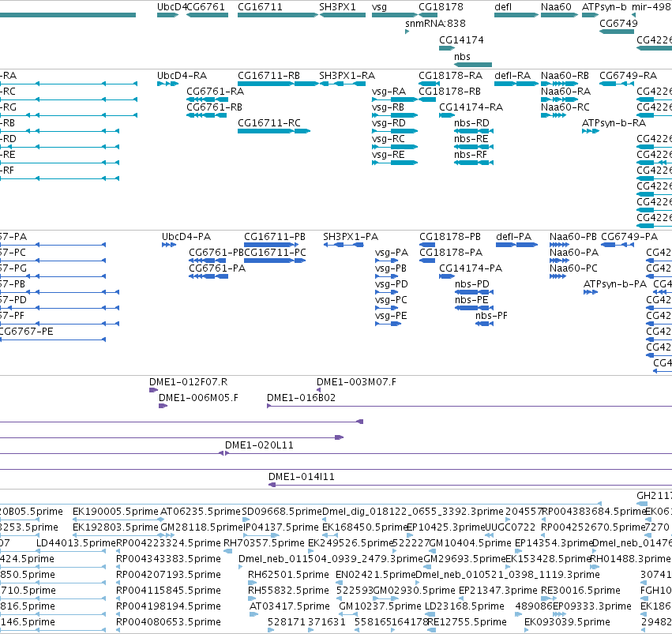Click the snmRNA:838 label
Screen dimensions: 672x634
click(x=435, y=23)
